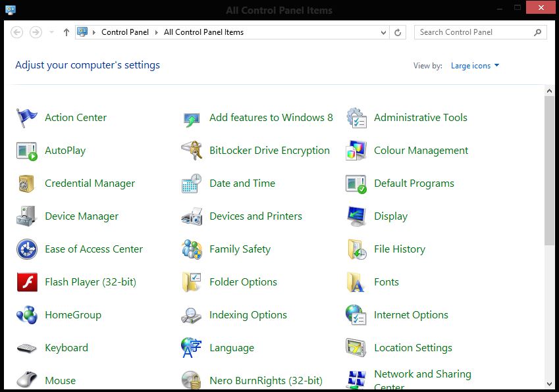Open the recent locations dropdown arrow
Image resolution: width=559 pixels, height=392 pixels.
(52, 32)
